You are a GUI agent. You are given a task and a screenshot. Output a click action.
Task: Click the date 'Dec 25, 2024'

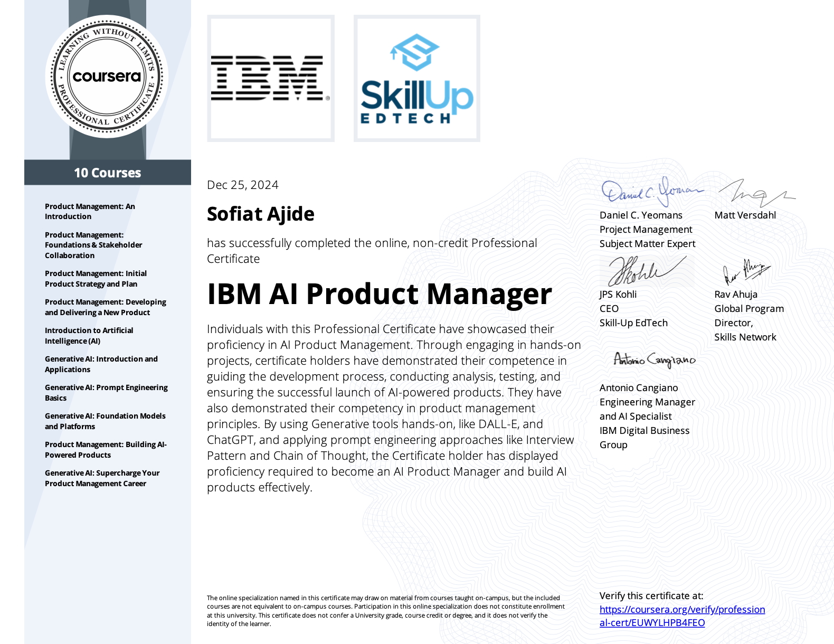click(x=242, y=185)
